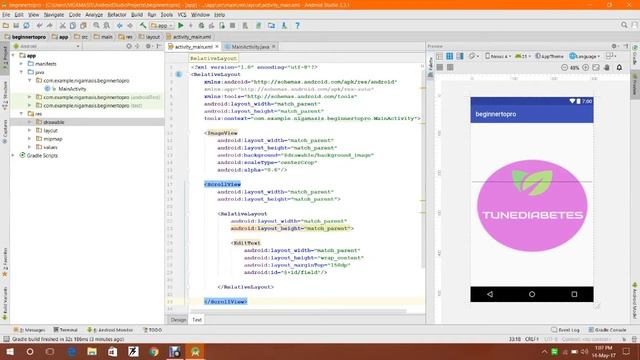The height and width of the screenshot is (360, 640).
Task: Switch to the Design editor tab
Action: [x=178, y=320]
